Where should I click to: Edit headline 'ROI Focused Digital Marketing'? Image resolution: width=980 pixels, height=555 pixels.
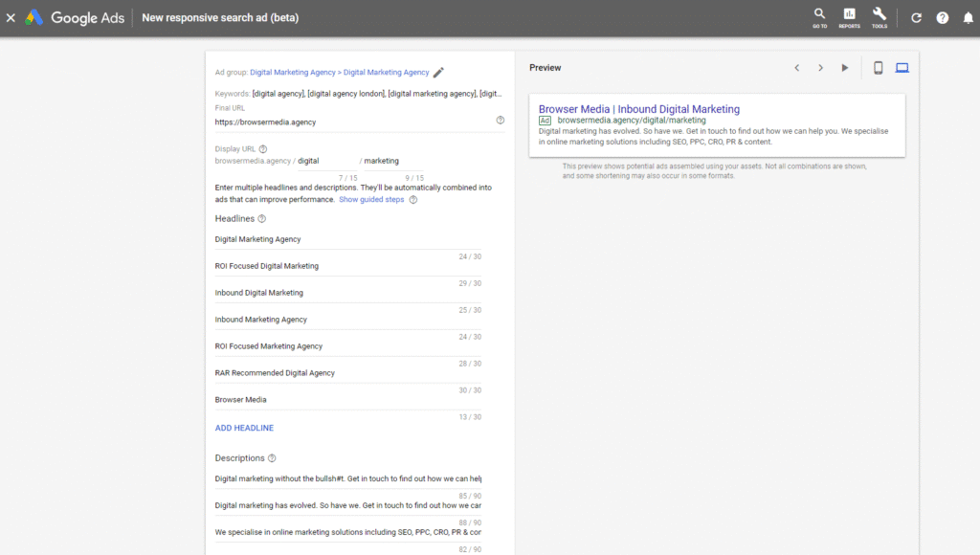pyautogui.click(x=348, y=267)
